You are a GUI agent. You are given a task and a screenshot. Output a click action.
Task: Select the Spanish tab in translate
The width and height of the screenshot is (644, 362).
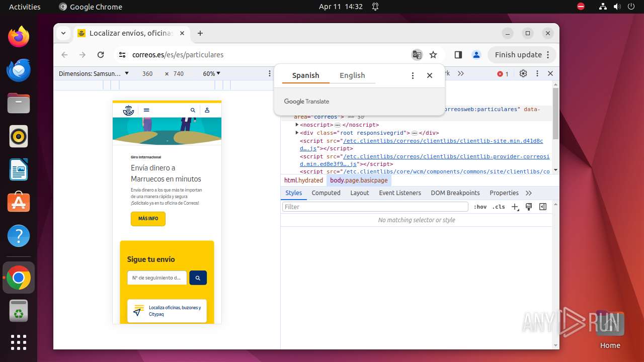[x=305, y=75]
